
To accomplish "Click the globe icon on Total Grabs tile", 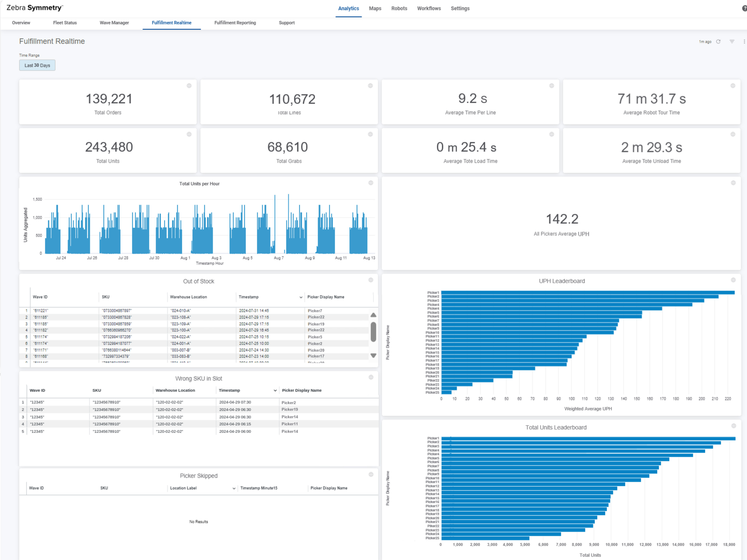I will point(370,134).
